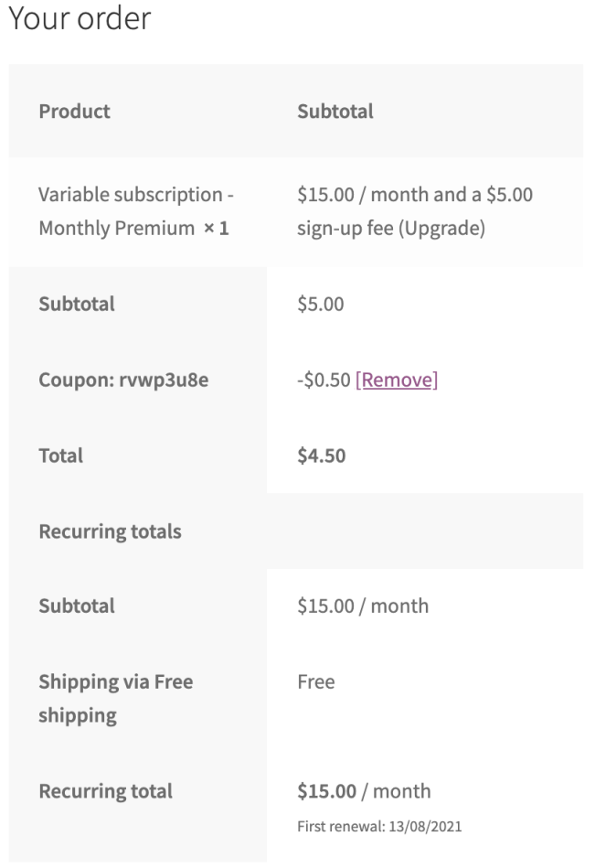Select the Coupon: rvwp3u8e label

pos(123,380)
